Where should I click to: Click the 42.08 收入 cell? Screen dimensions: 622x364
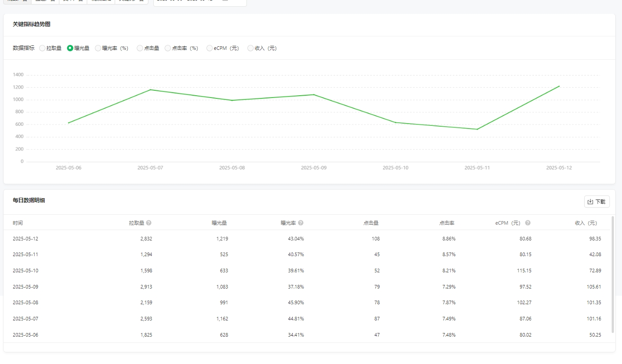pyautogui.click(x=594, y=254)
